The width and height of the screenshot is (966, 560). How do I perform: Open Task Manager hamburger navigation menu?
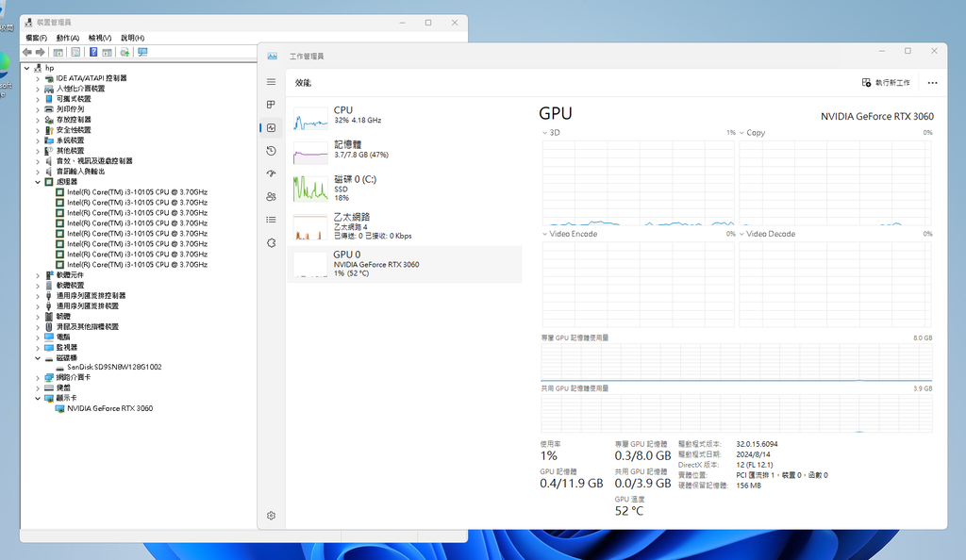(271, 82)
